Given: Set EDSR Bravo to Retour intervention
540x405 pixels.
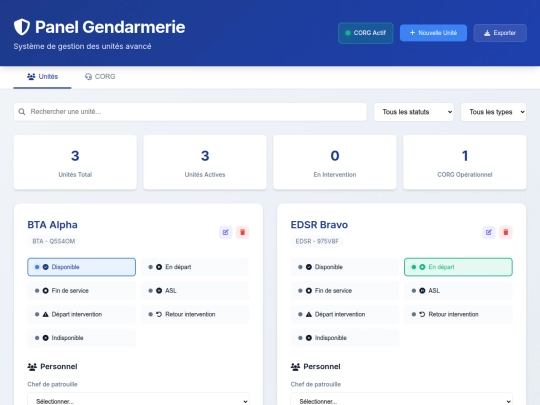Looking at the screenshot, I should [458, 314].
